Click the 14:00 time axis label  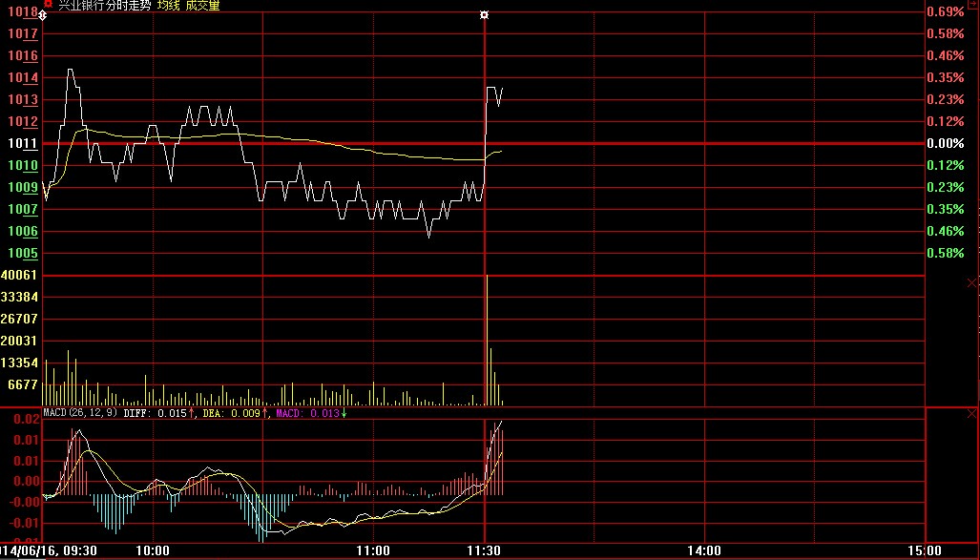[704, 550]
